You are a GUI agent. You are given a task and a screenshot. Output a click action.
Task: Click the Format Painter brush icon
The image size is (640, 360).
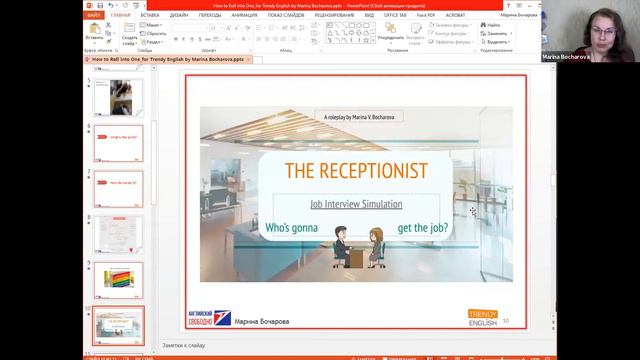(x=109, y=41)
